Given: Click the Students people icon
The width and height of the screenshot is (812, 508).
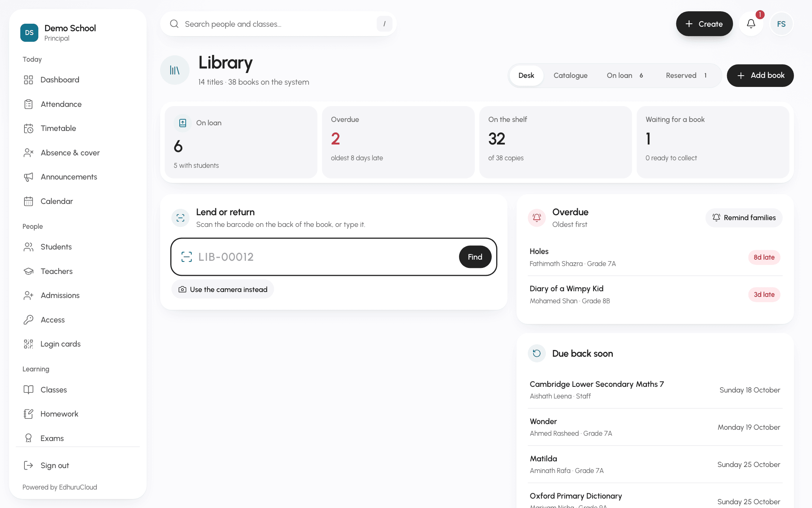Looking at the screenshot, I should [x=29, y=247].
